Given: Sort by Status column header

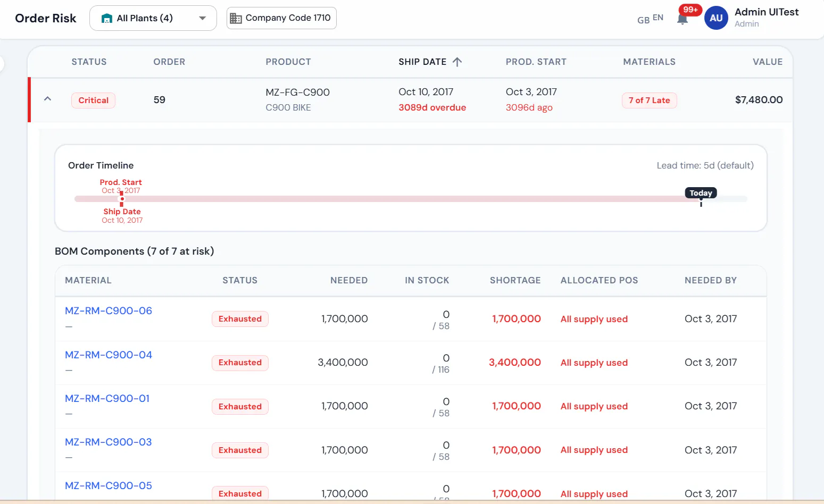Looking at the screenshot, I should [89, 62].
